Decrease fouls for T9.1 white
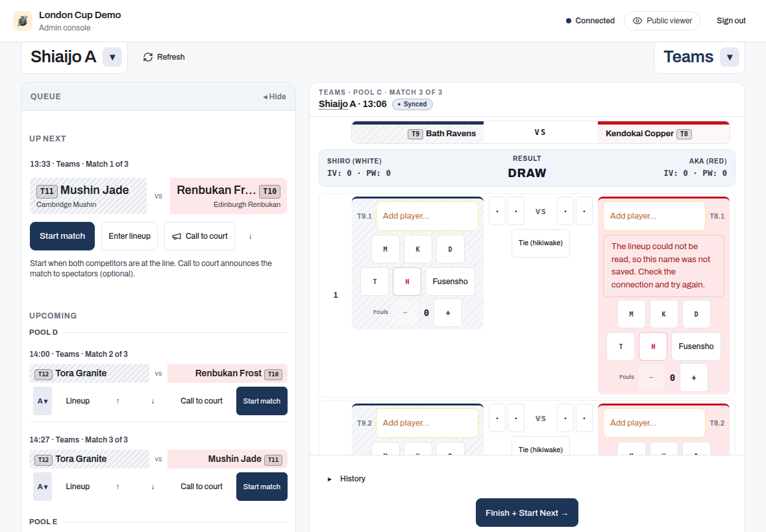766x532 pixels. 405,313
